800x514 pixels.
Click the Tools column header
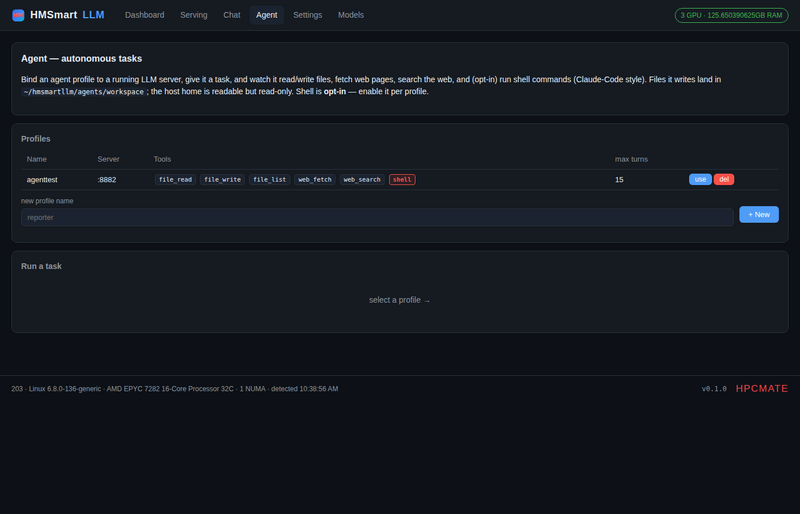[162, 159]
